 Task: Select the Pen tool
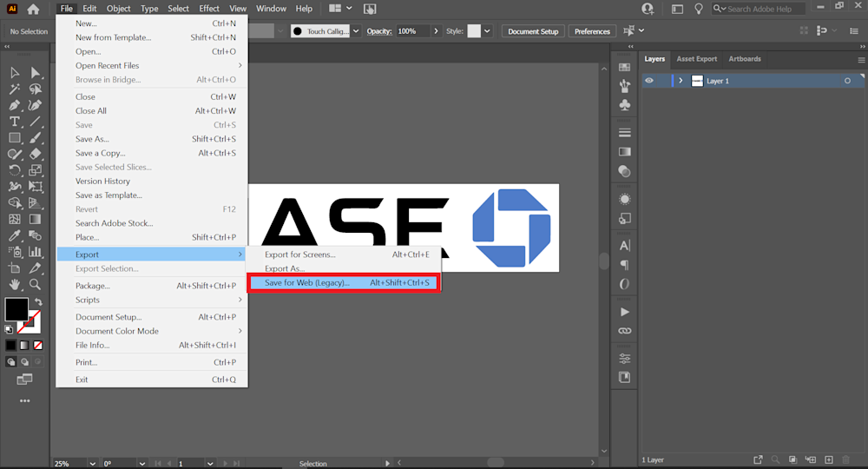pyautogui.click(x=15, y=105)
